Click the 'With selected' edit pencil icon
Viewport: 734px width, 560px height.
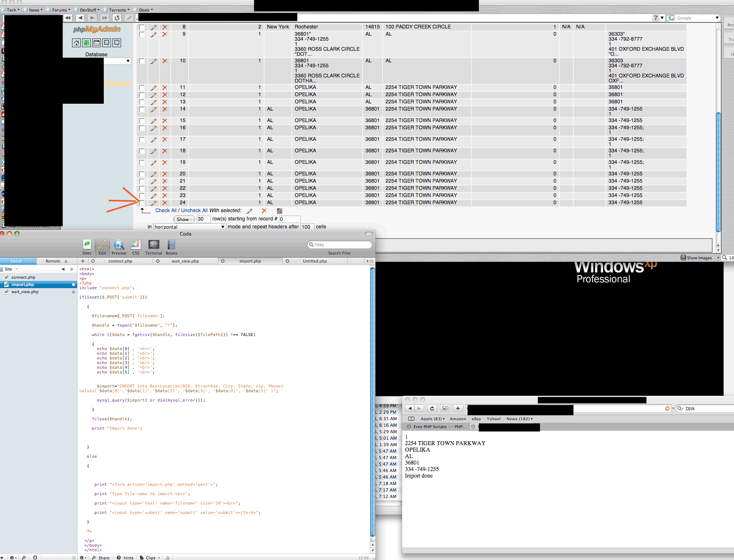(249, 211)
